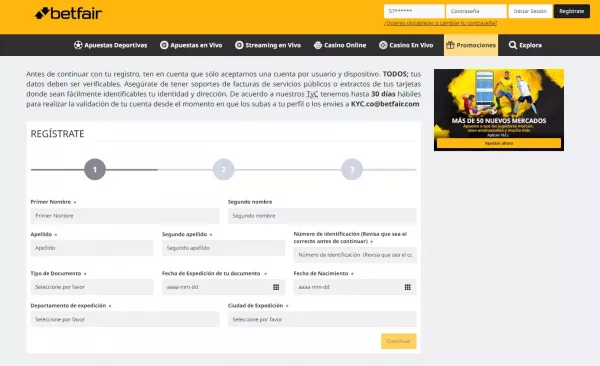
Task: Open calendar for Fecha de Expedición
Action: click(276, 287)
